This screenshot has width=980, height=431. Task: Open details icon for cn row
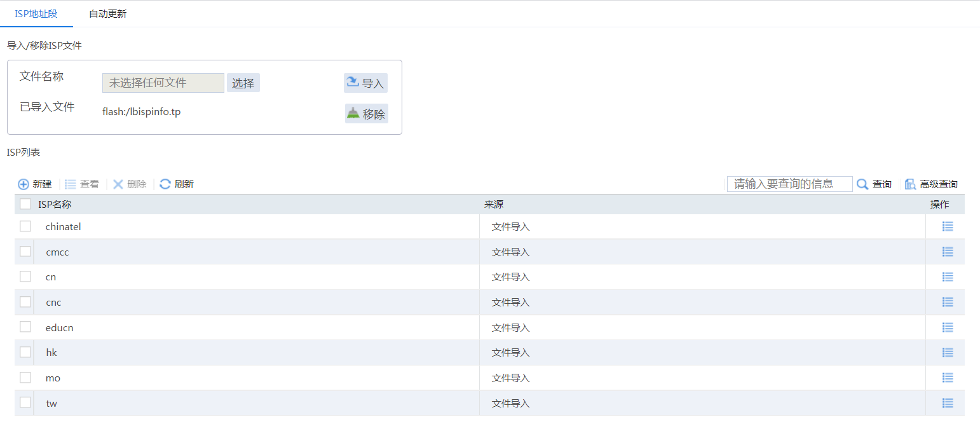[x=948, y=277]
